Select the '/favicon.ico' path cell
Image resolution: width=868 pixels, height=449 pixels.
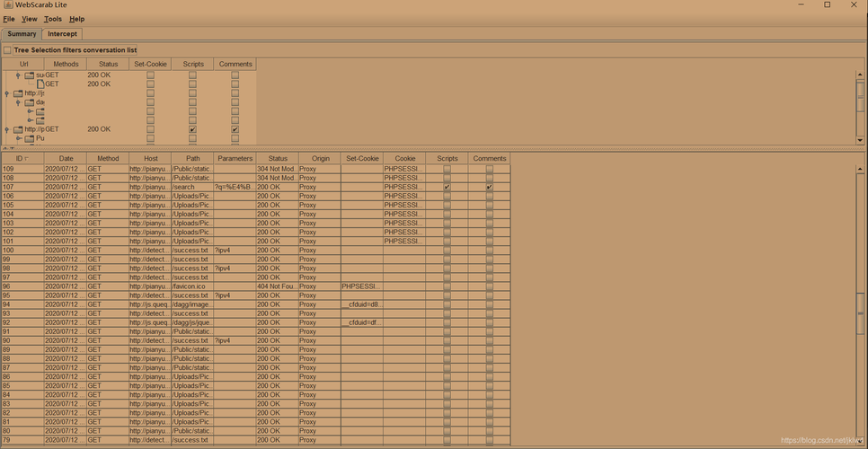point(192,286)
